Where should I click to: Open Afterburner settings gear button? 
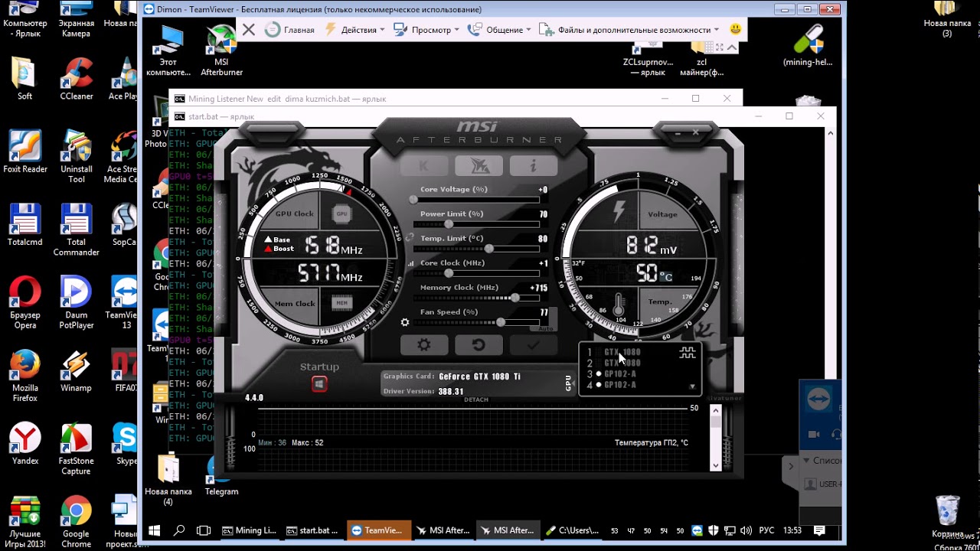(x=423, y=345)
